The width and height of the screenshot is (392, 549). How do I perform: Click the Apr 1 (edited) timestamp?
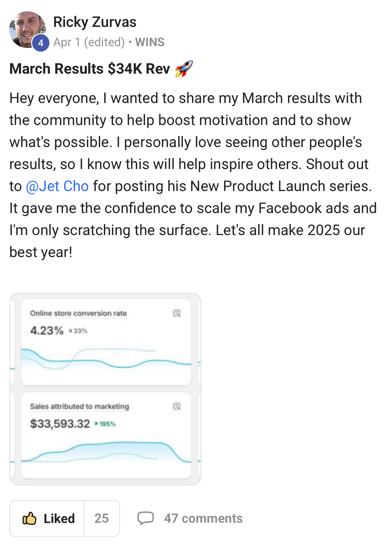tap(89, 42)
